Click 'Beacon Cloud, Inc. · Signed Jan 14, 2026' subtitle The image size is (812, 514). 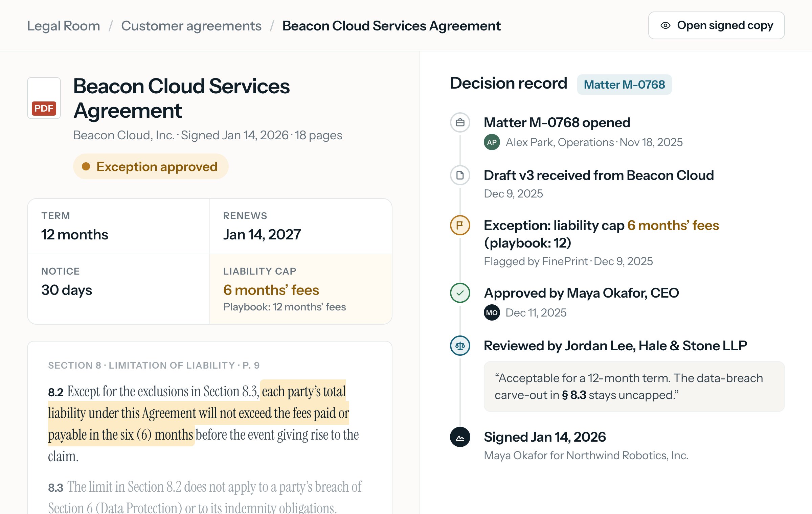[x=208, y=135]
